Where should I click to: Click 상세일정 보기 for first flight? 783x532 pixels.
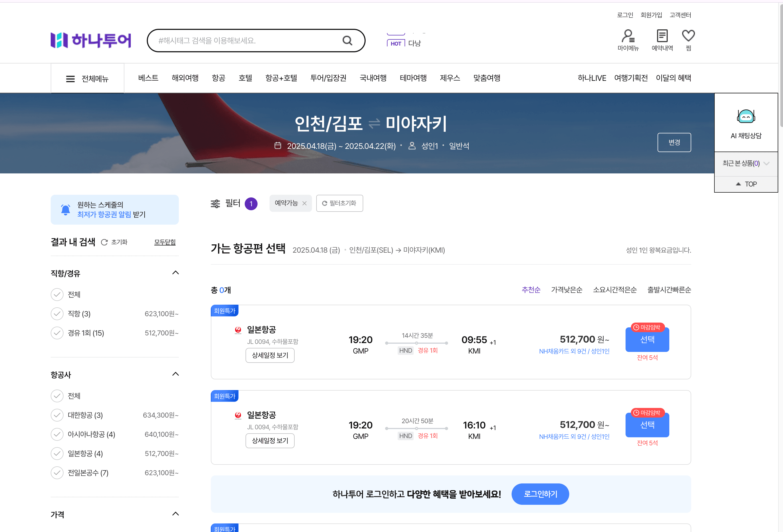[270, 355]
